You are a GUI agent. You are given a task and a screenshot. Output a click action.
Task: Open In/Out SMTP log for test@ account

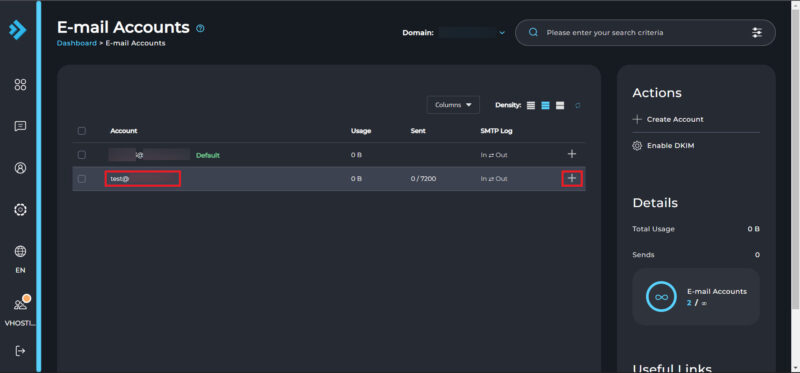pos(494,179)
